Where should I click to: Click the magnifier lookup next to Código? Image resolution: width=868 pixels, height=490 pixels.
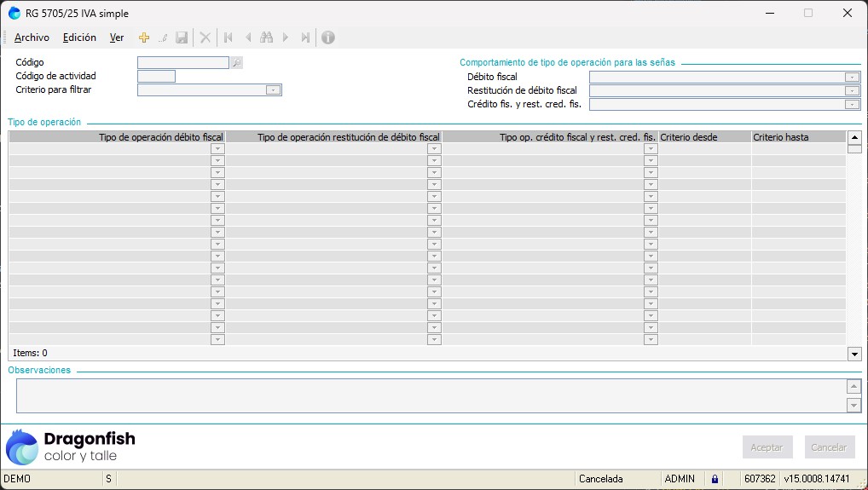236,62
